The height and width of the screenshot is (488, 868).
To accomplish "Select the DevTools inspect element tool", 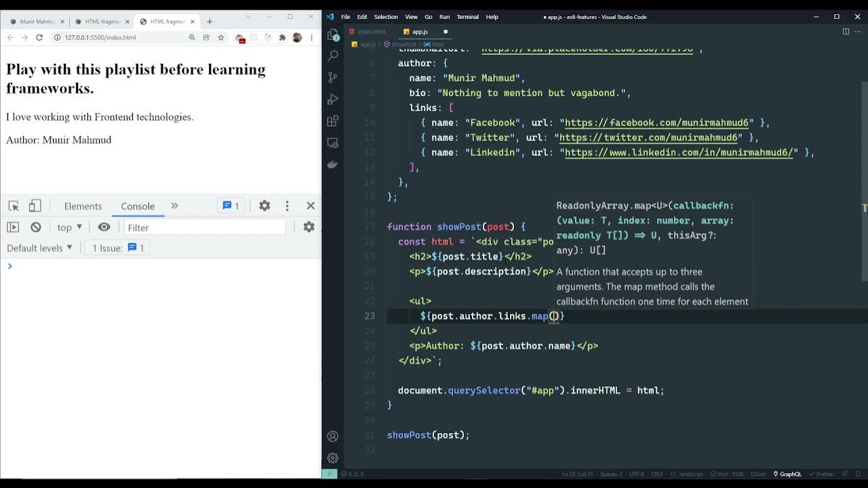I will click(x=14, y=205).
